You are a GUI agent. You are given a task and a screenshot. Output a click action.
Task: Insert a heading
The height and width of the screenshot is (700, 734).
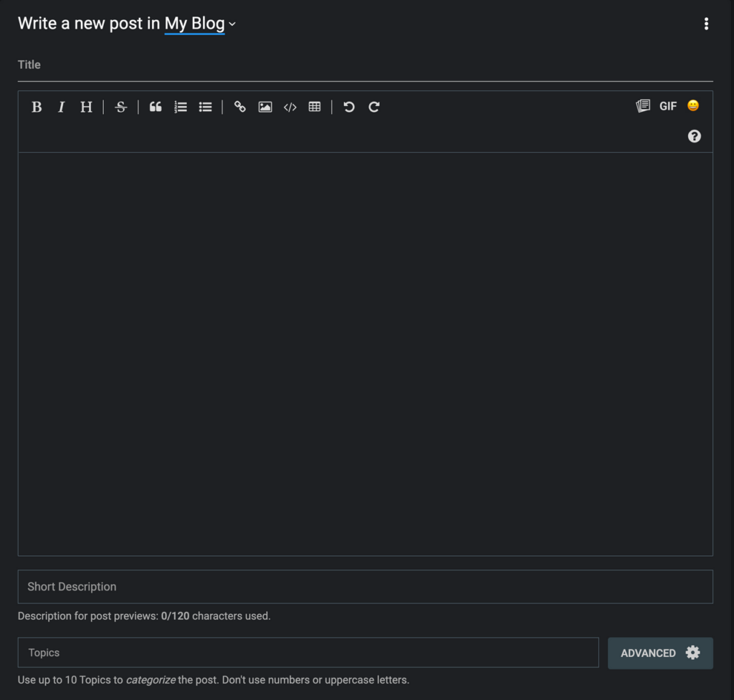point(86,107)
